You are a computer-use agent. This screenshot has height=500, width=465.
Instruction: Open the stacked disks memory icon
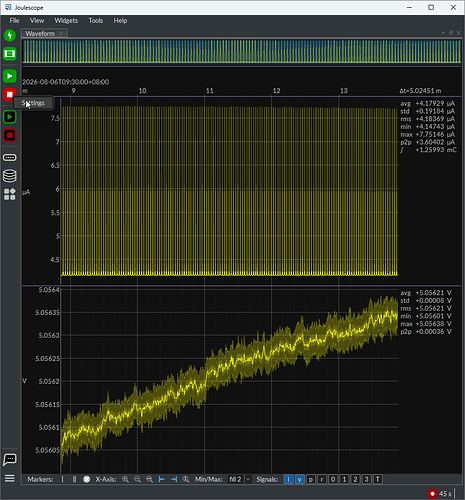click(10, 176)
